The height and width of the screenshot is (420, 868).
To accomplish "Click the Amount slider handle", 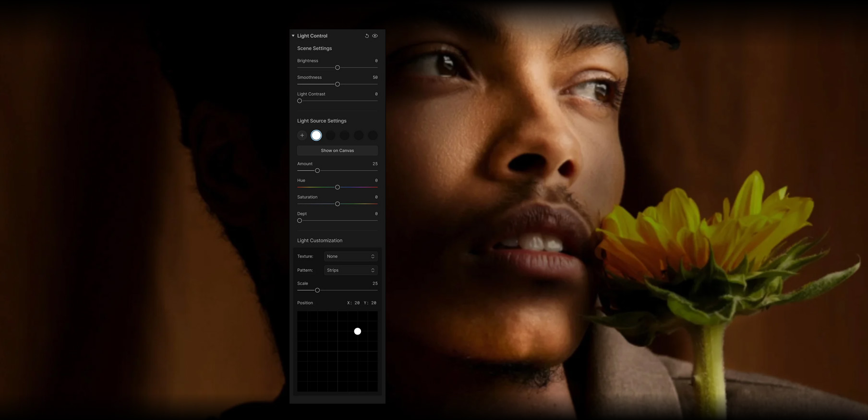I will tap(317, 171).
